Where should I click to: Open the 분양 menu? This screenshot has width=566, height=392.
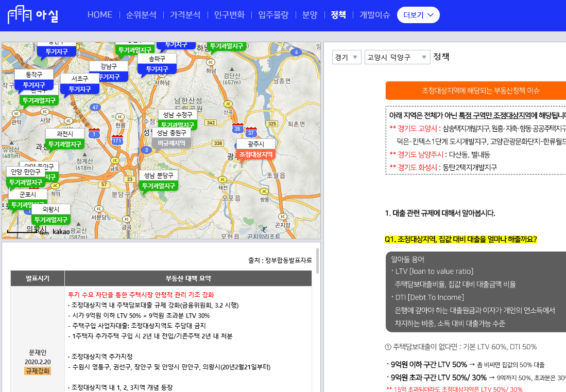click(310, 15)
